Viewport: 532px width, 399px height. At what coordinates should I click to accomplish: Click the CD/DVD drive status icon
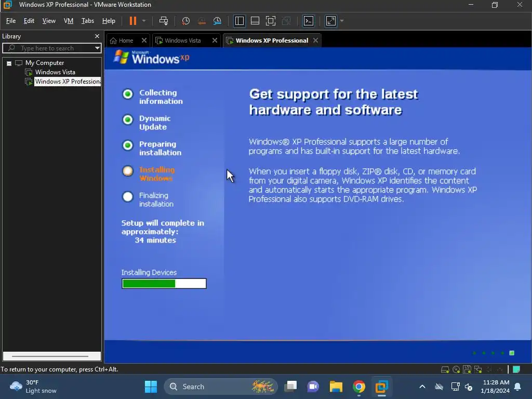(456, 369)
